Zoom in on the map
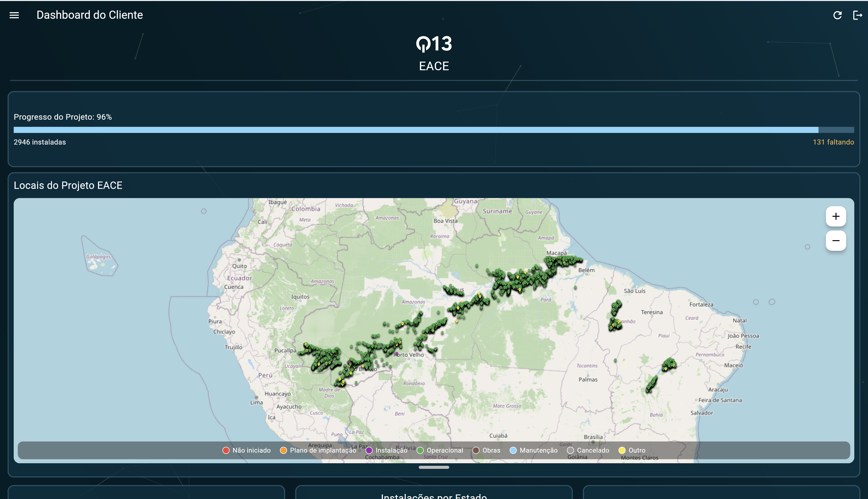This screenshot has width=868, height=499. (x=836, y=216)
